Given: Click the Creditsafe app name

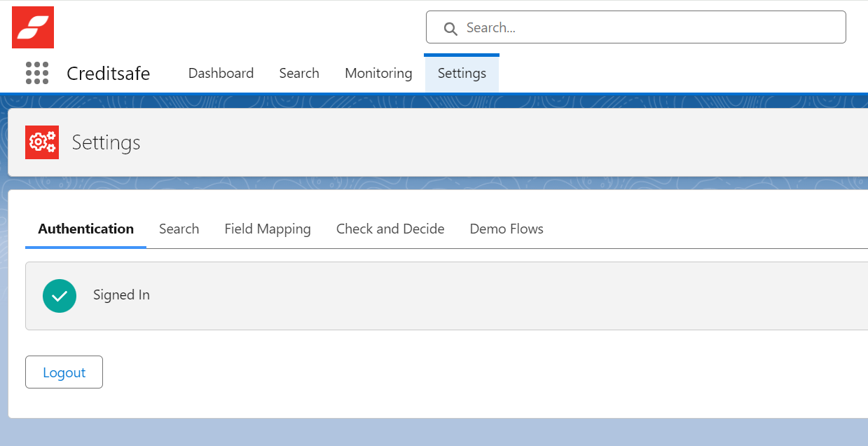Looking at the screenshot, I should 108,73.
